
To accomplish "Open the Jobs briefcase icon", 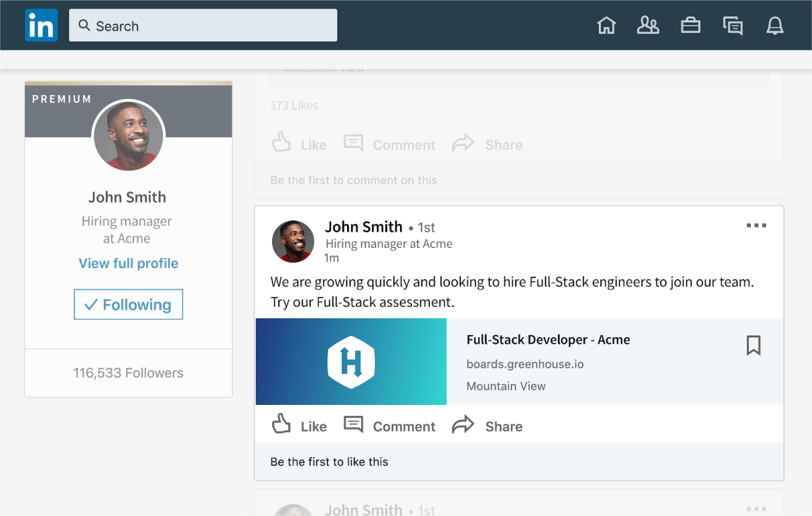I will click(x=690, y=26).
